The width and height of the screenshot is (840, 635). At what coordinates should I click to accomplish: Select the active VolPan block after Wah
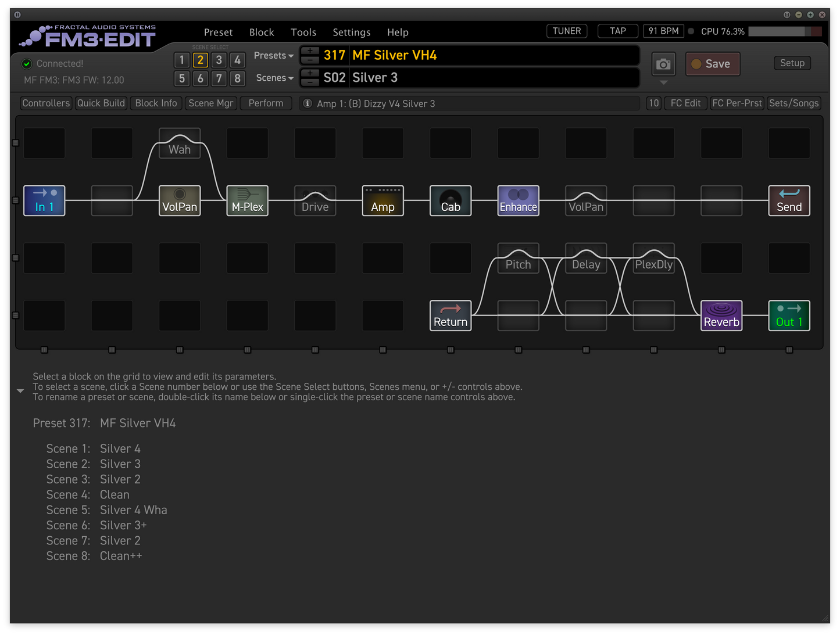pos(180,200)
